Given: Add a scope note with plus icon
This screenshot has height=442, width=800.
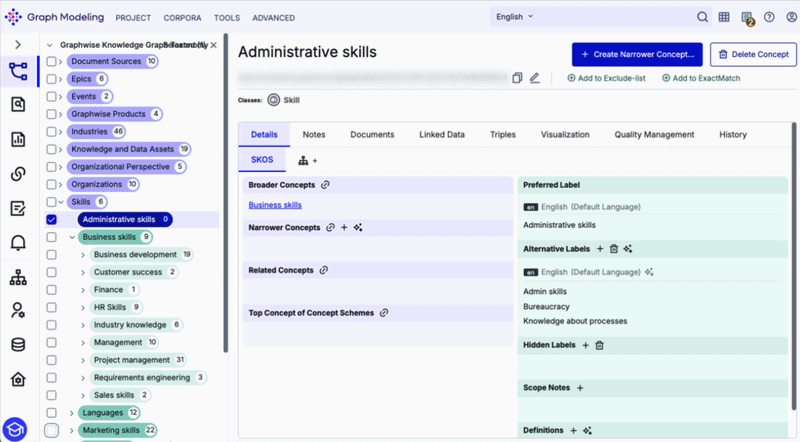Looking at the screenshot, I should point(580,388).
